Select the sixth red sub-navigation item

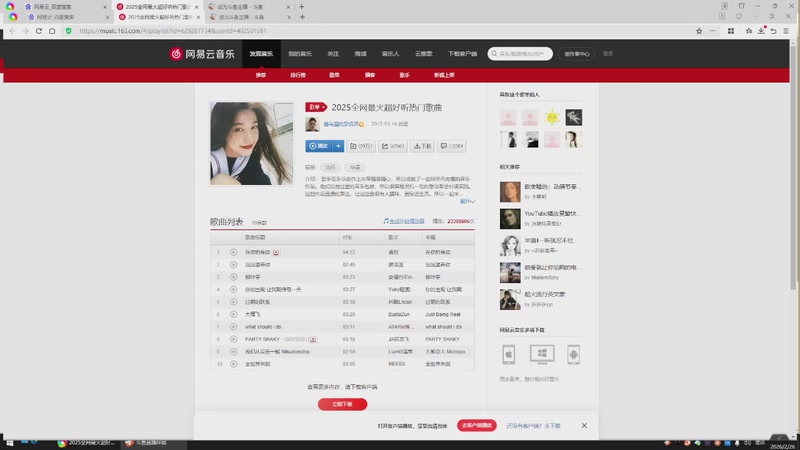[444, 75]
